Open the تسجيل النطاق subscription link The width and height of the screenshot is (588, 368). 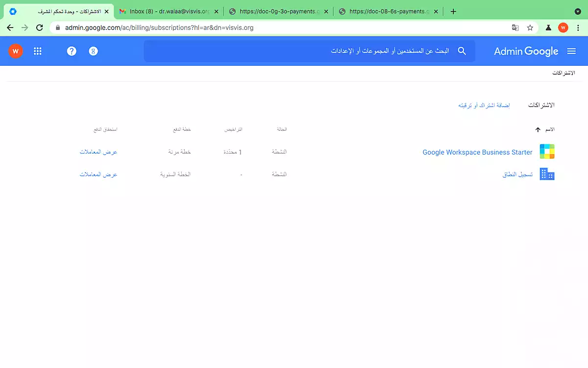pyautogui.click(x=517, y=175)
